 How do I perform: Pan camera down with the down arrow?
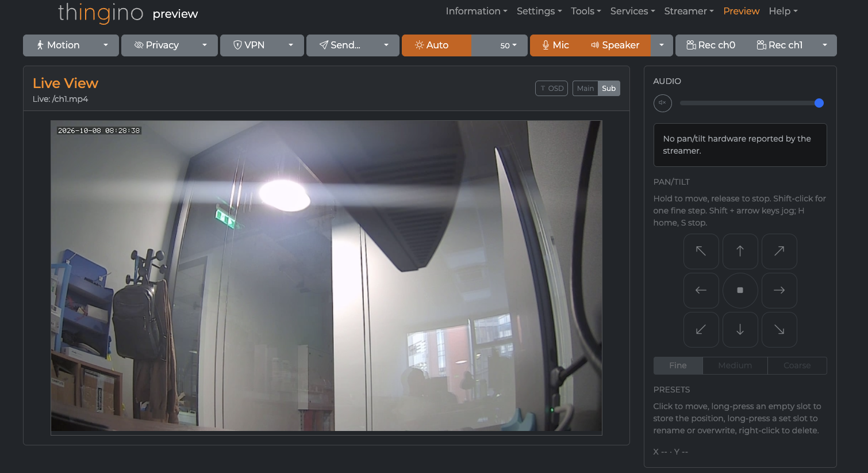(x=740, y=330)
